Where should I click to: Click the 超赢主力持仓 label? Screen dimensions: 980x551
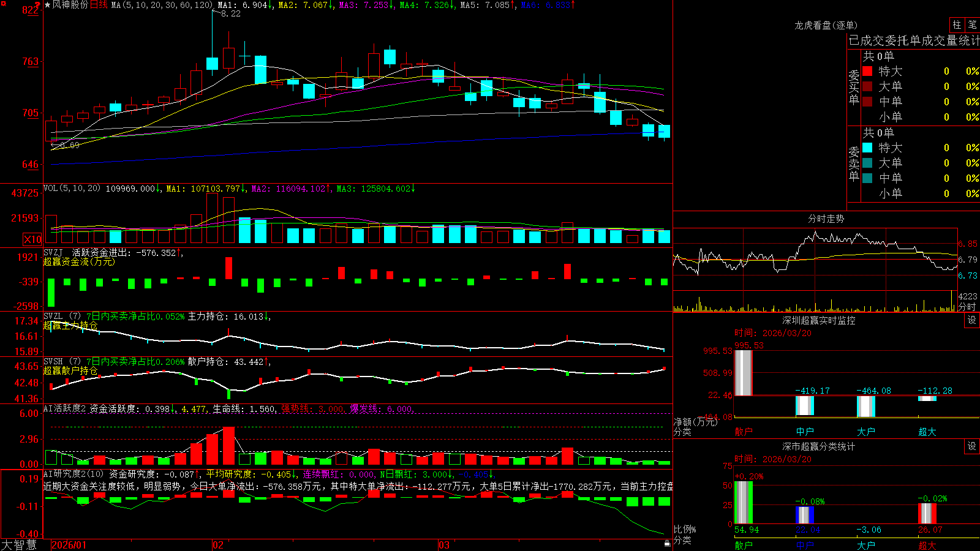(x=70, y=325)
